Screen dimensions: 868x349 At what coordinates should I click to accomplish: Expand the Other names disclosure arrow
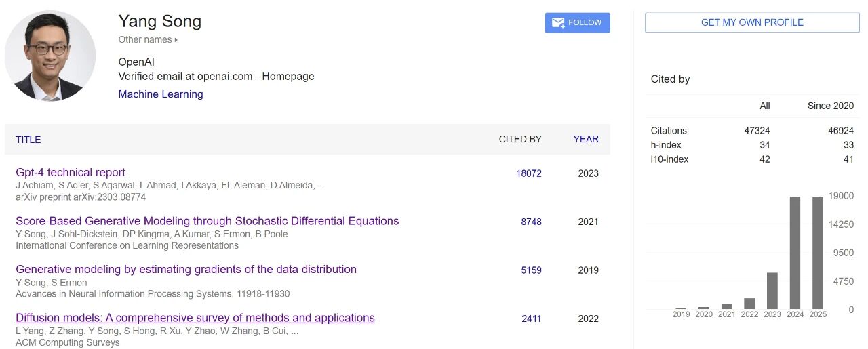tap(176, 40)
